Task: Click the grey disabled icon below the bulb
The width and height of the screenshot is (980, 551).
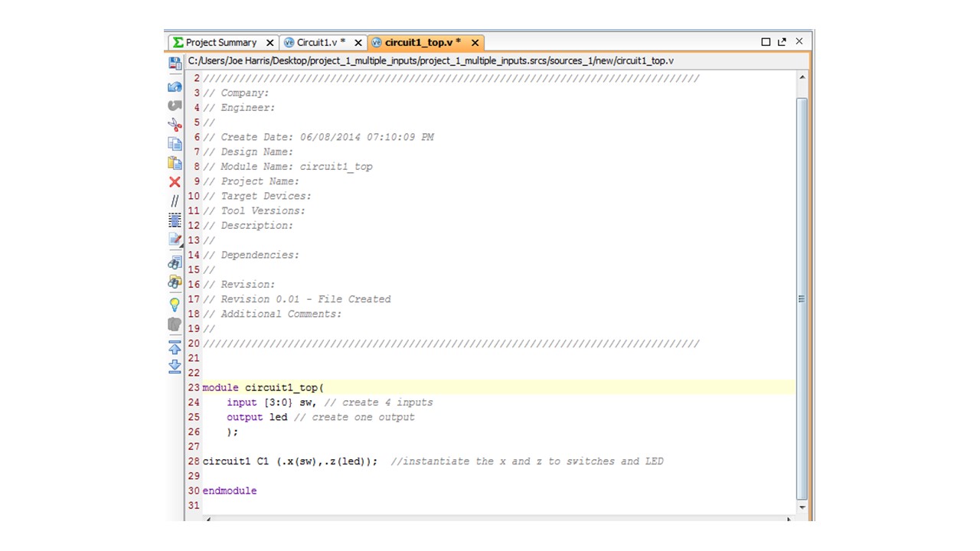Action: pyautogui.click(x=175, y=324)
